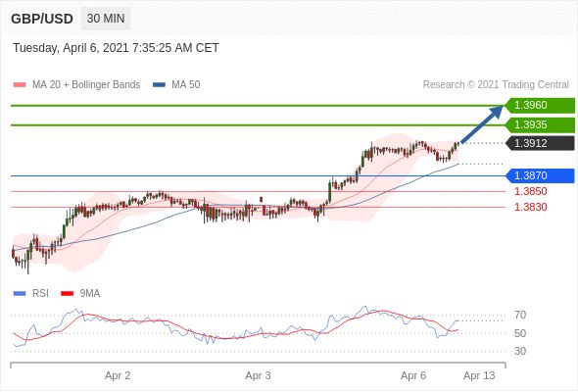This screenshot has height=392, width=578.
Task: Click the black 1.3912 current price tag
Action: (x=540, y=143)
